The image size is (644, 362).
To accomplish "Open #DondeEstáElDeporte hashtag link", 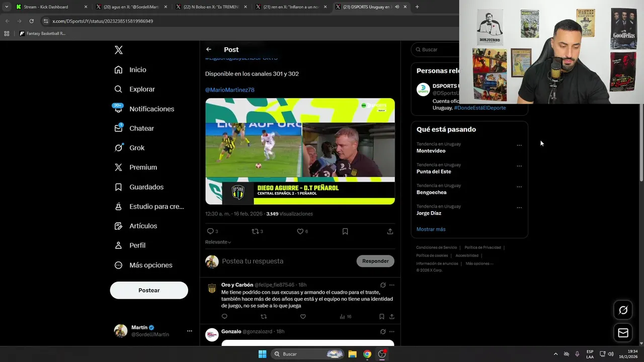I will tap(479, 108).
